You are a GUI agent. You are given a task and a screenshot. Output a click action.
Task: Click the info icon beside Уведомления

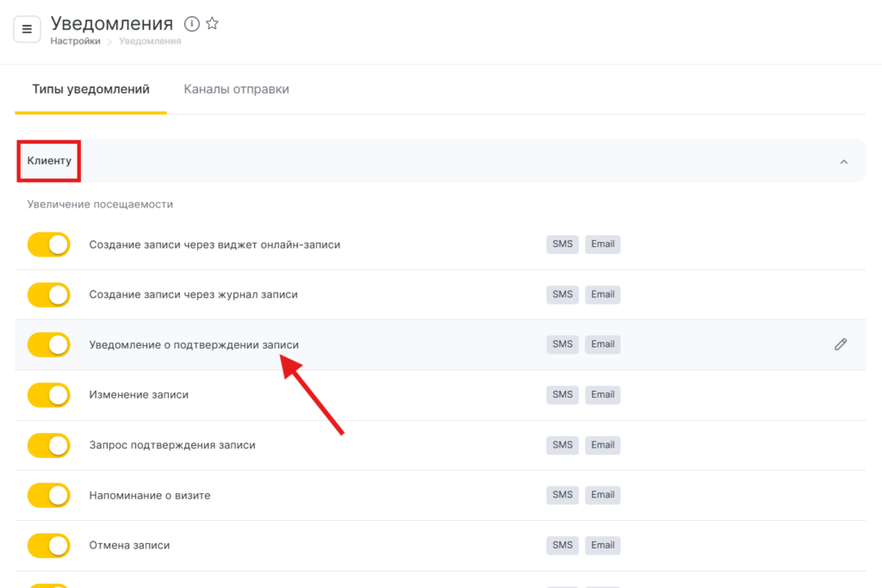pos(192,24)
